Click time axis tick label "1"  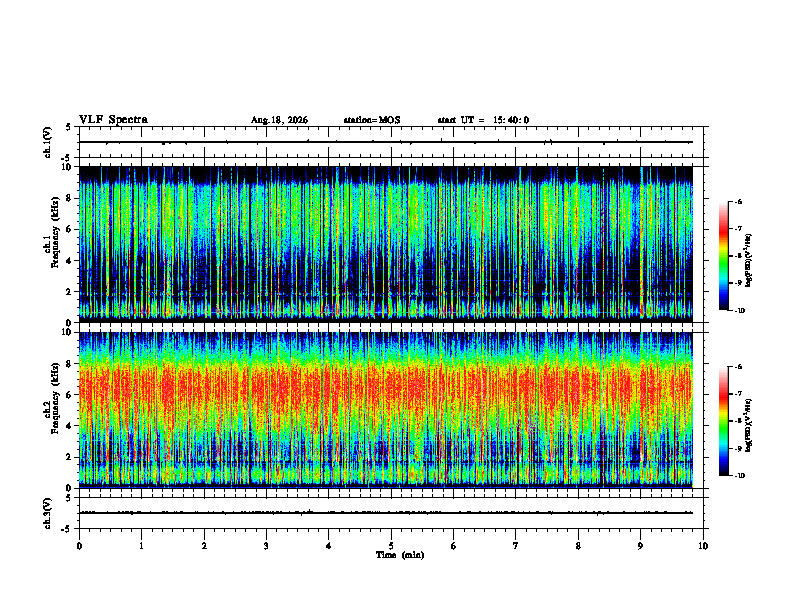pyautogui.click(x=141, y=546)
